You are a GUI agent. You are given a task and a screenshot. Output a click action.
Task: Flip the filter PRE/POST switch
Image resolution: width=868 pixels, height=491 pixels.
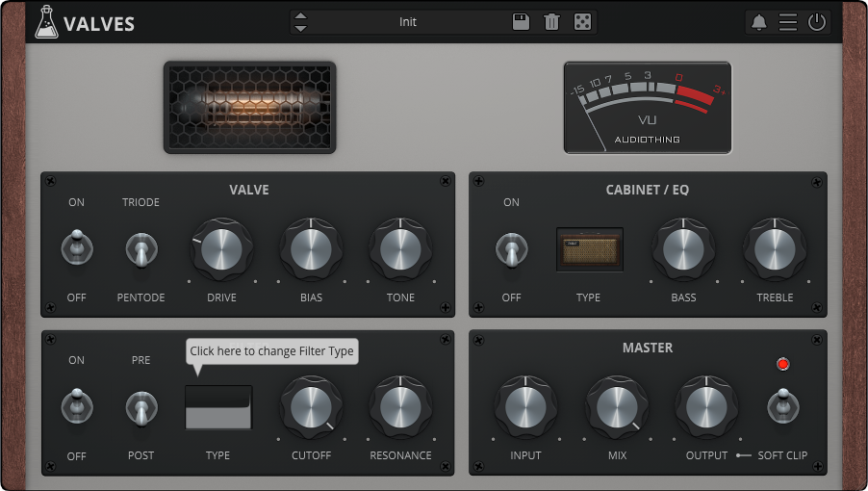[x=141, y=408]
